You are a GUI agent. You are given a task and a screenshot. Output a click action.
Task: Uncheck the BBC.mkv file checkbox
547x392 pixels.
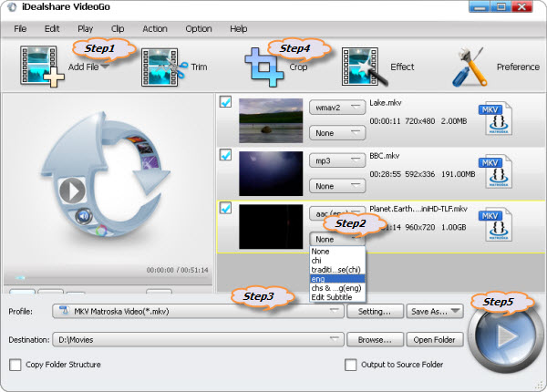[225, 154]
